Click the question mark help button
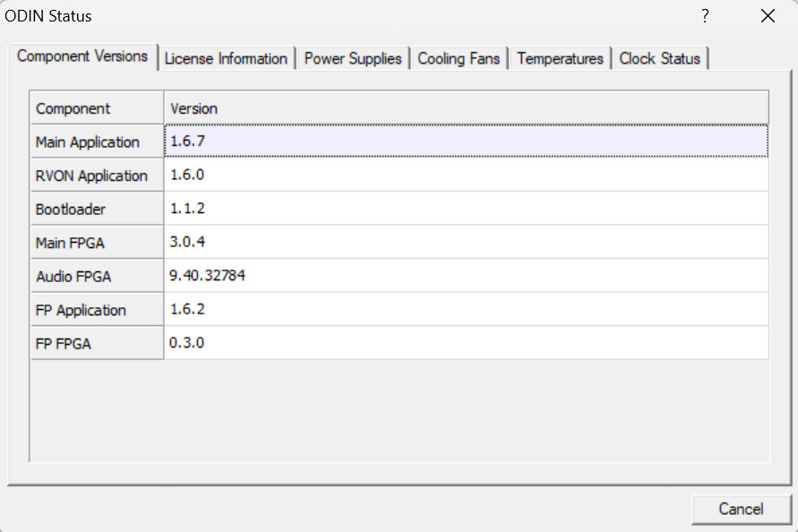The width and height of the screenshot is (798, 532). [705, 16]
